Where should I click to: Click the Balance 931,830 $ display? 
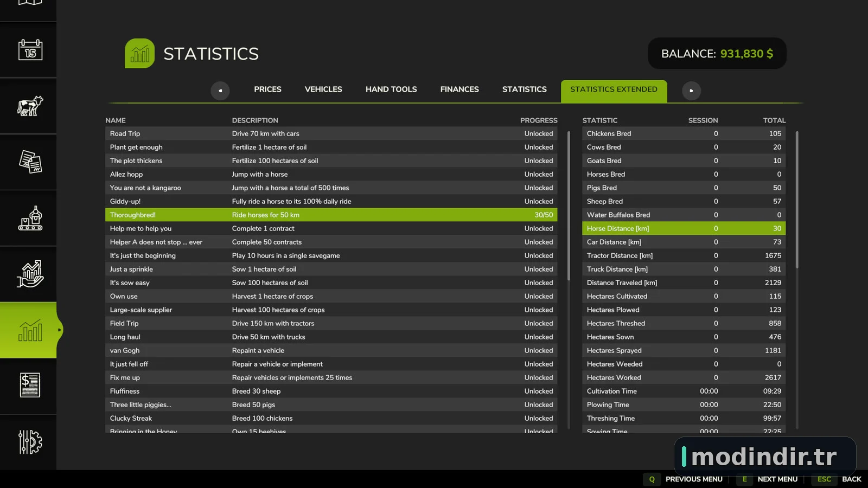pos(717,53)
